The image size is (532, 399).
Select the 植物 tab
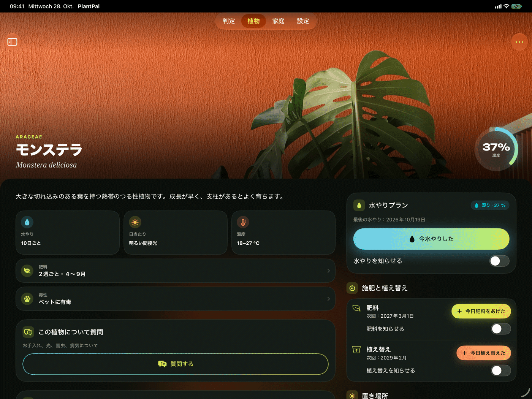click(253, 21)
